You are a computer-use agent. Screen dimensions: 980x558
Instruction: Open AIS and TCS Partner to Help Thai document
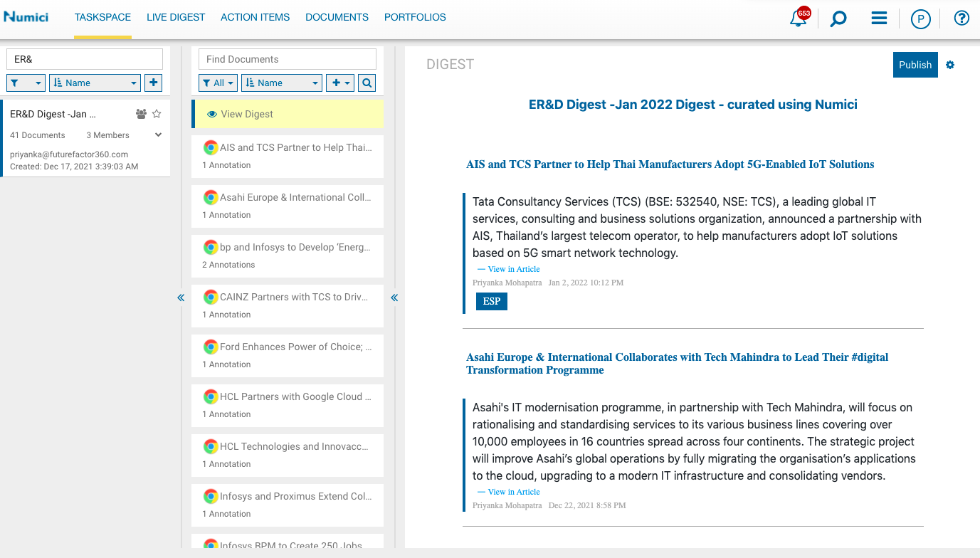pos(288,157)
